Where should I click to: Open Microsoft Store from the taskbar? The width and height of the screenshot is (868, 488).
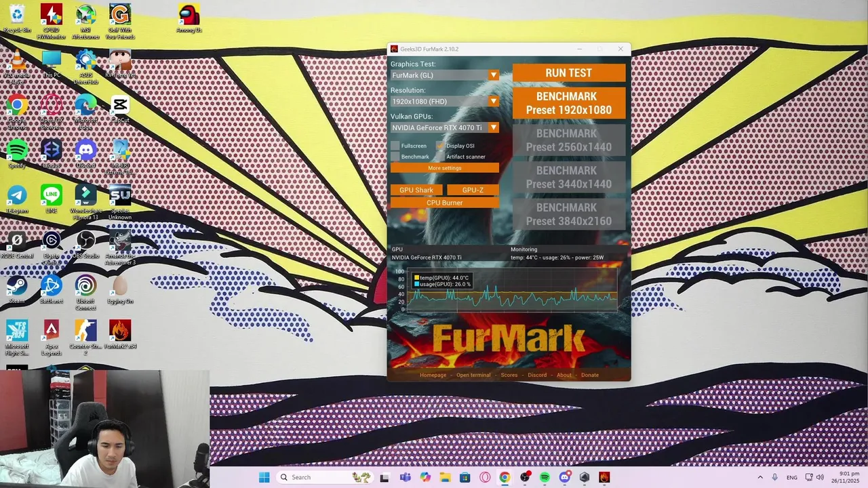[x=465, y=477]
